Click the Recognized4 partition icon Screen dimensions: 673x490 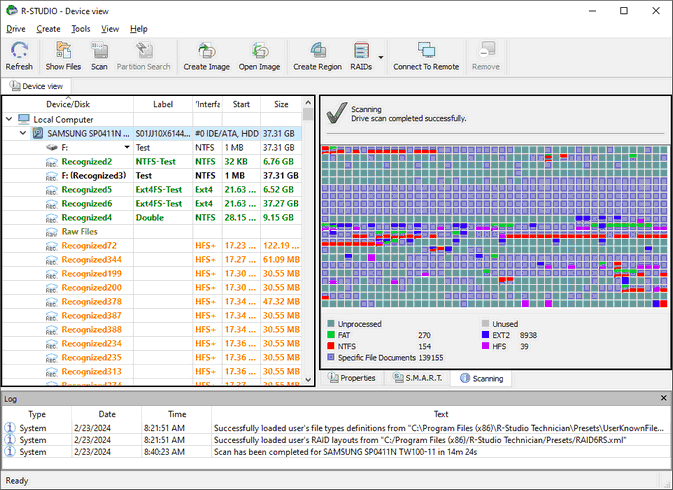click(x=52, y=218)
